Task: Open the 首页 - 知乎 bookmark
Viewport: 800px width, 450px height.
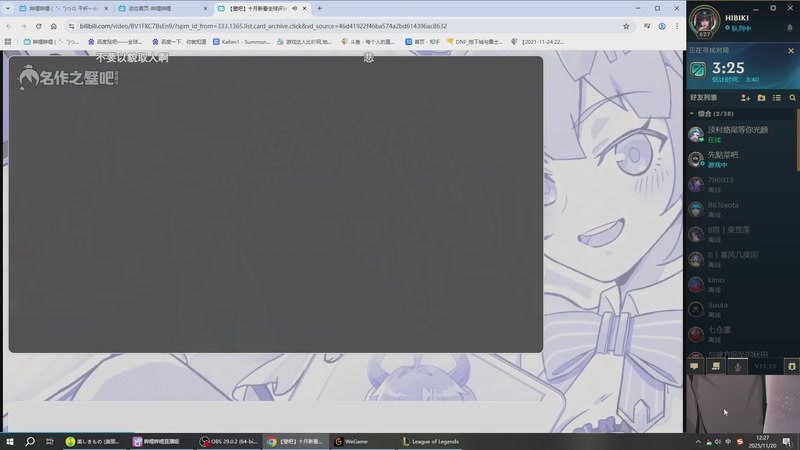Action: tap(422, 42)
